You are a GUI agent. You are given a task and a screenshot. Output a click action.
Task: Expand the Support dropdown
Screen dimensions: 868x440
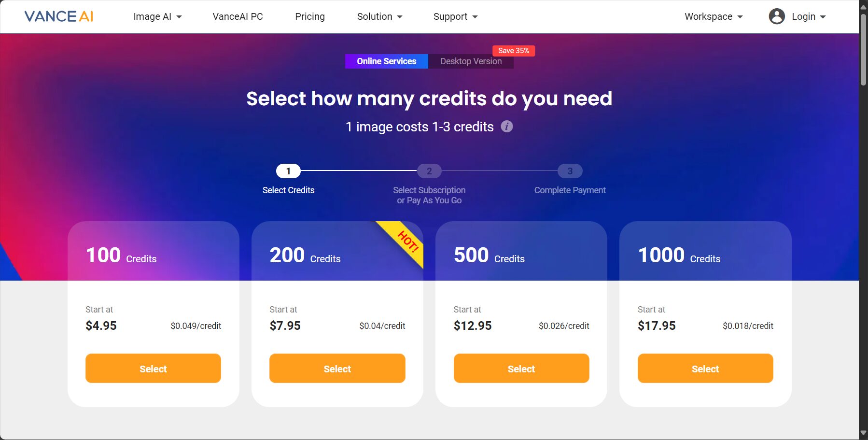(x=455, y=16)
